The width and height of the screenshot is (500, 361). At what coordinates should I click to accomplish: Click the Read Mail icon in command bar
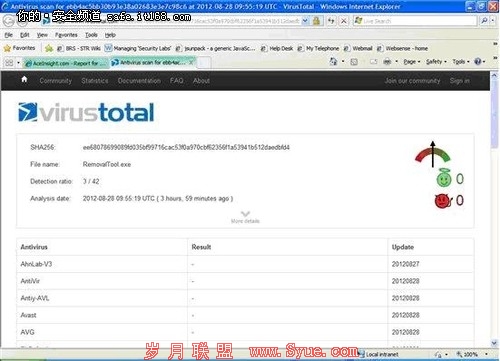pos(373,62)
